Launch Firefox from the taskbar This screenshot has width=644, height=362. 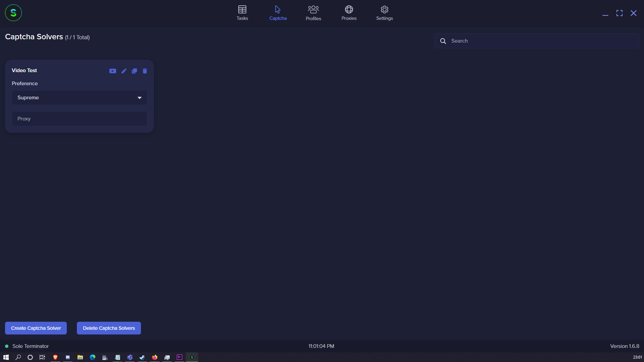pyautogui.click(x=155, y=357)
